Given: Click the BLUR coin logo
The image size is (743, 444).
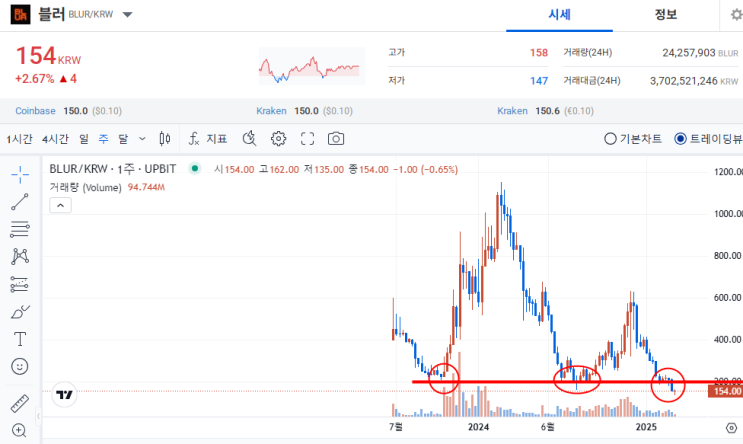Looking at the screenshot, I should (x=20, y=15).
